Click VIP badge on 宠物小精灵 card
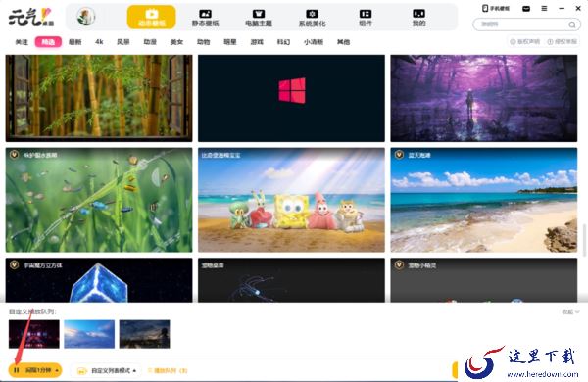Screen dimensions: 588x382 (400, 265)
